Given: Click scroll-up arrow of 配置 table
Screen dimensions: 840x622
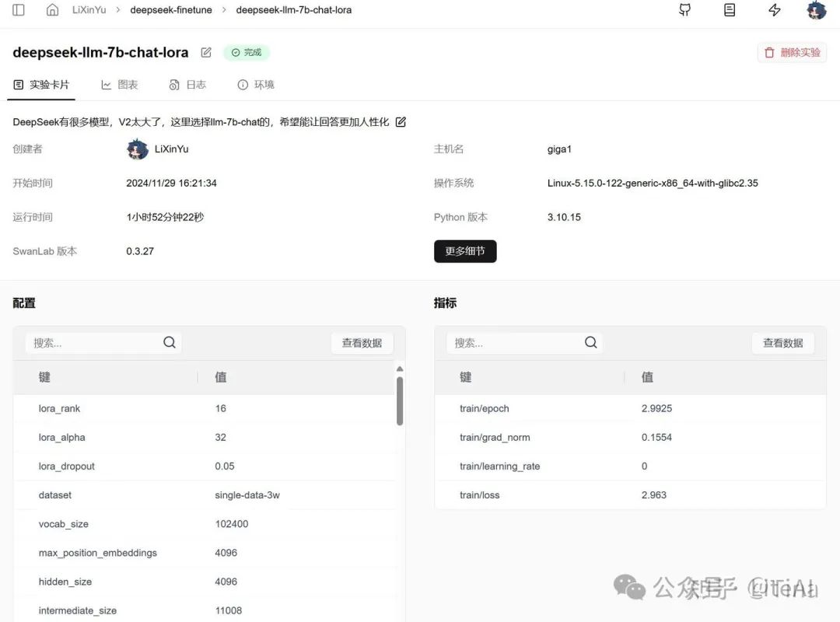Looking at the screenshot, I should coord(400,369).
